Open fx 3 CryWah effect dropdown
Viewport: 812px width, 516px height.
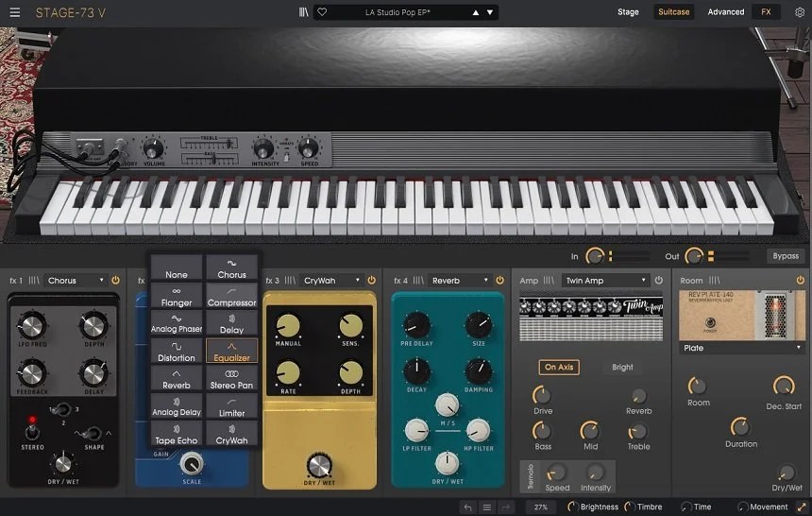(x=331, y=280)
